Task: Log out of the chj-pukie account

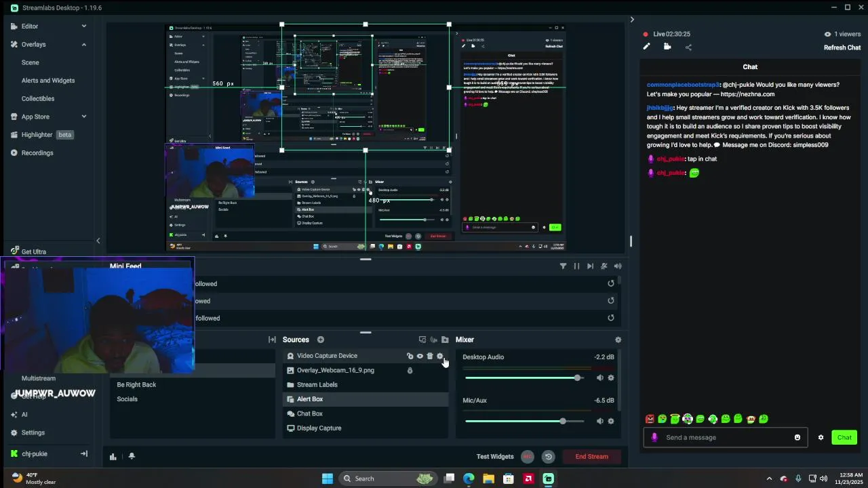Action: pyautogui.click(x=84, y=453)
